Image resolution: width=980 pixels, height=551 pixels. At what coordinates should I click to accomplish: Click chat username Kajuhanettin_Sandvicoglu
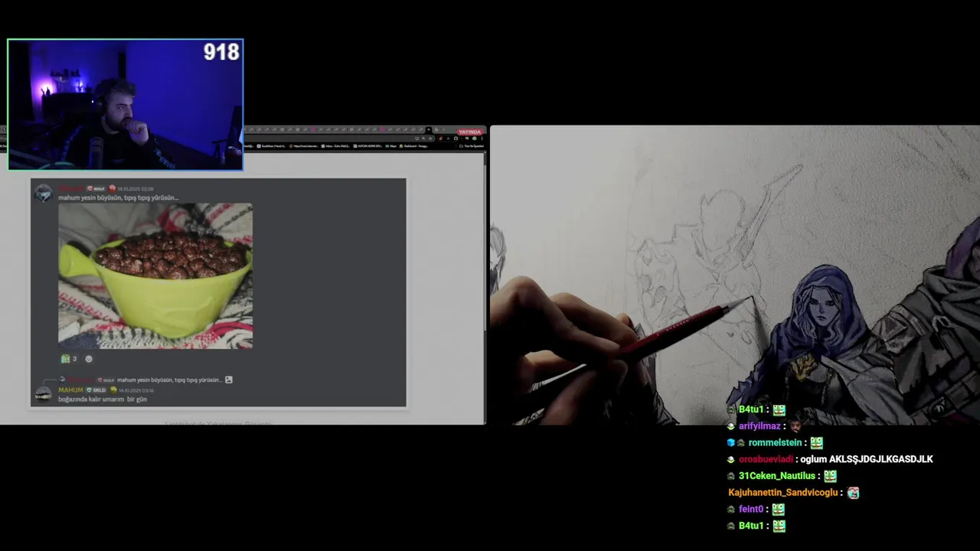coord(783,493)
